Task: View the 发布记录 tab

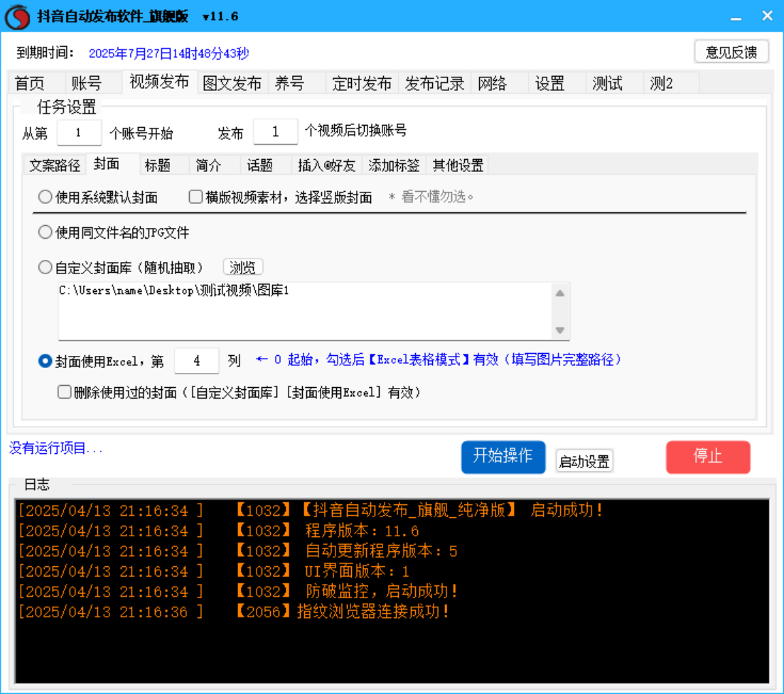Action: pyautogui.click(x=435, y=83)
